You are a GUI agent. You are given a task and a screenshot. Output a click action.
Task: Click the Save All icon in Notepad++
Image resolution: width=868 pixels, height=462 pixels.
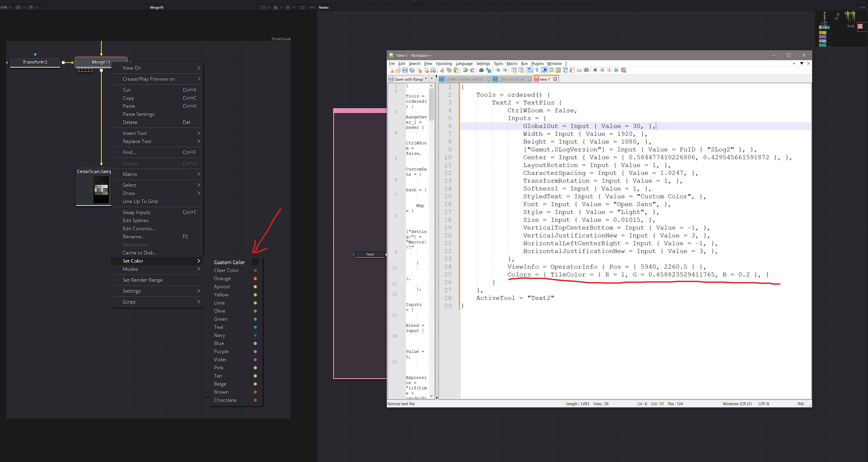point(412,70)
